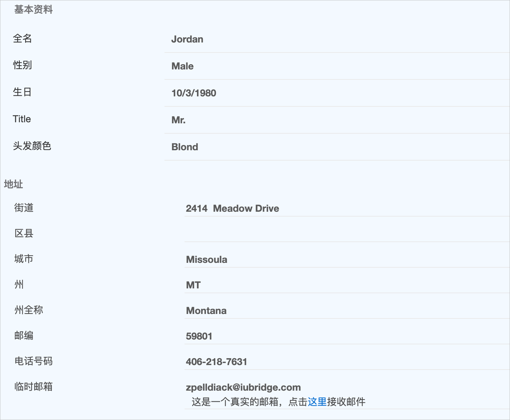Screen dimensions: 510x420
Task: Click the street value 2414 Meadow Drive
Action: [233, 209]
